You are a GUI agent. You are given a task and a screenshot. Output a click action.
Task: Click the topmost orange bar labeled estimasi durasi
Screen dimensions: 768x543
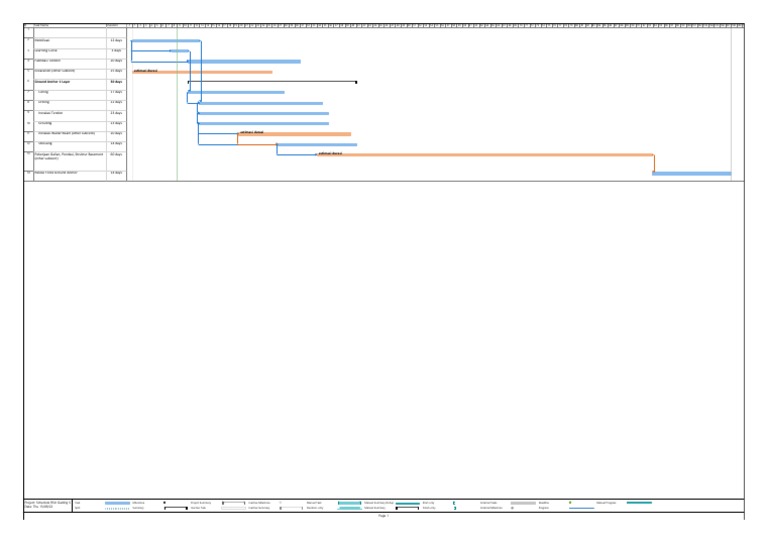coord(202,72)
